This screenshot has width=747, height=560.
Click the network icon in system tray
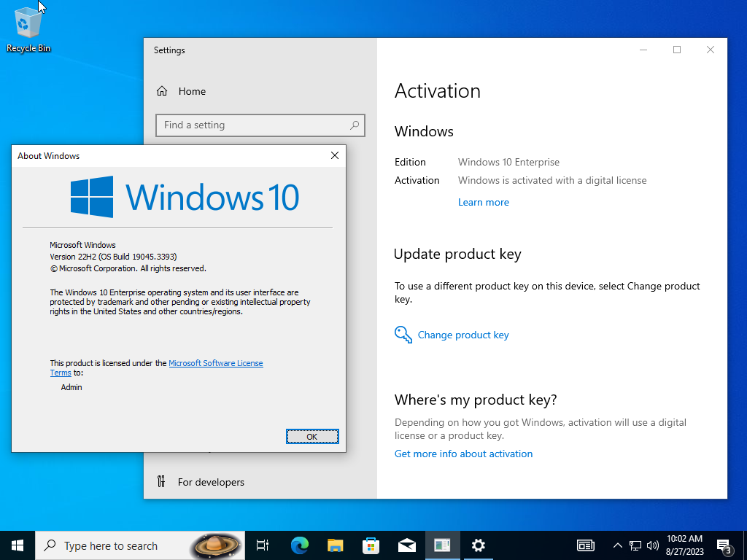635,545
